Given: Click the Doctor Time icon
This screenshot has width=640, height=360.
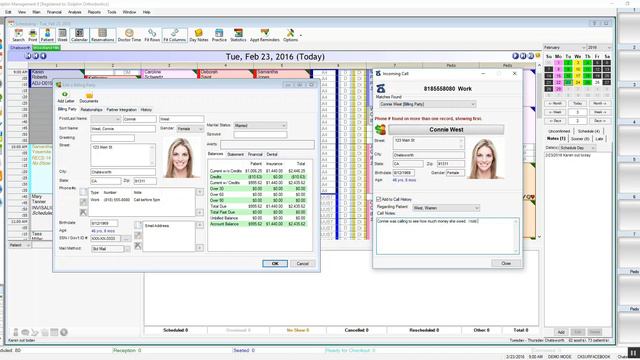Looking at the screenshot, I should point(129,35).
